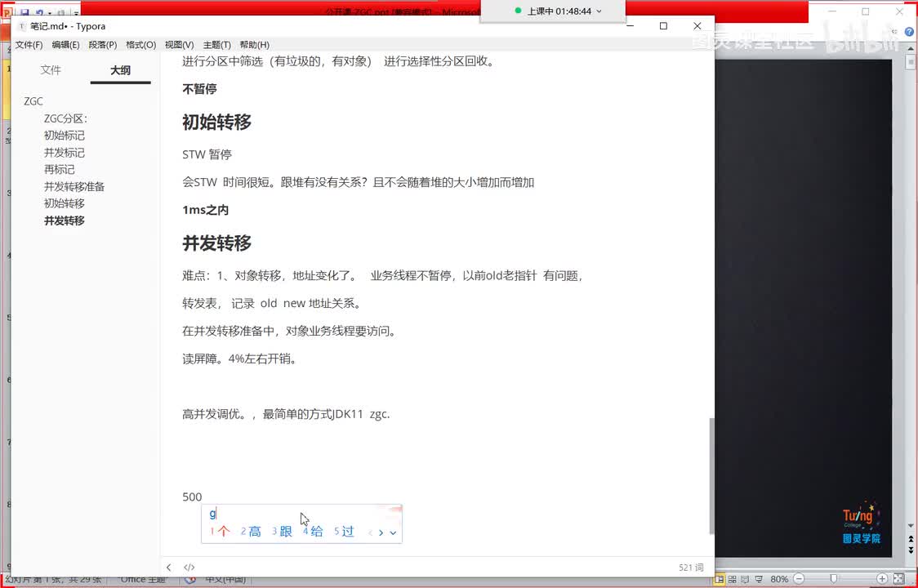918x588 pixels.
Task: Collapse sidebar with the left arrow icon
Action: pyautogui.click(x=168, y=567)
